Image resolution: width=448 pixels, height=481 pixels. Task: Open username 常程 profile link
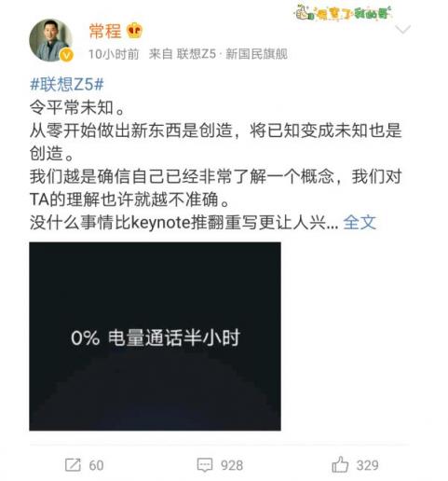click(105, 31)
